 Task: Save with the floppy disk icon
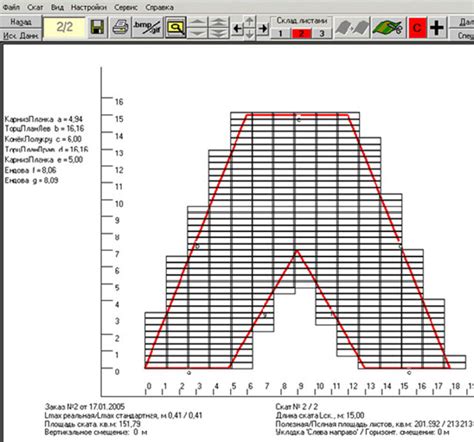pyautogui.click(x=97, y=27)
